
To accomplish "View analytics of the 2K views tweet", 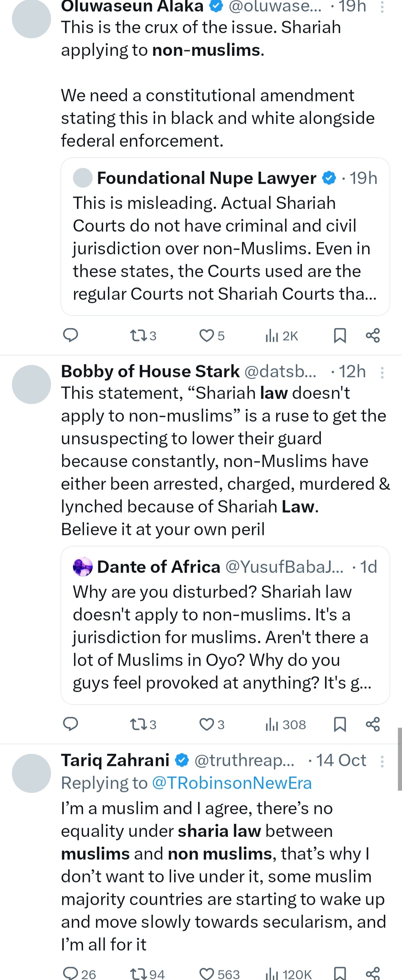I will (x=281, y=336).
